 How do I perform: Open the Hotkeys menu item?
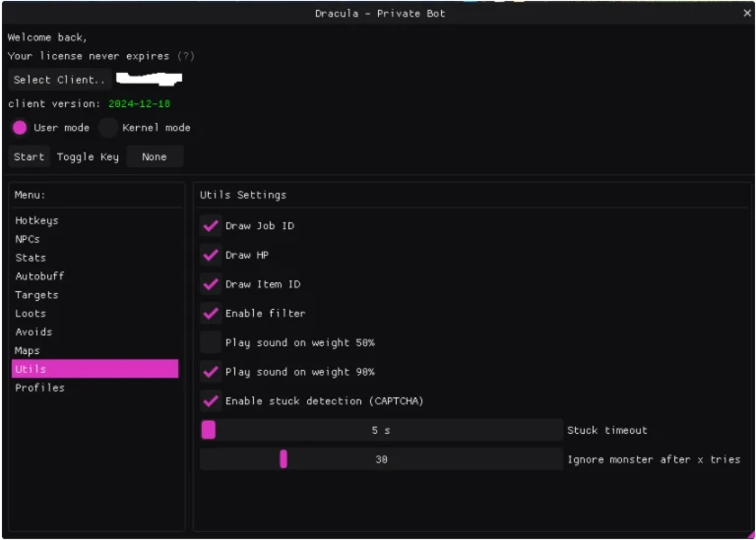coord(36,220)
